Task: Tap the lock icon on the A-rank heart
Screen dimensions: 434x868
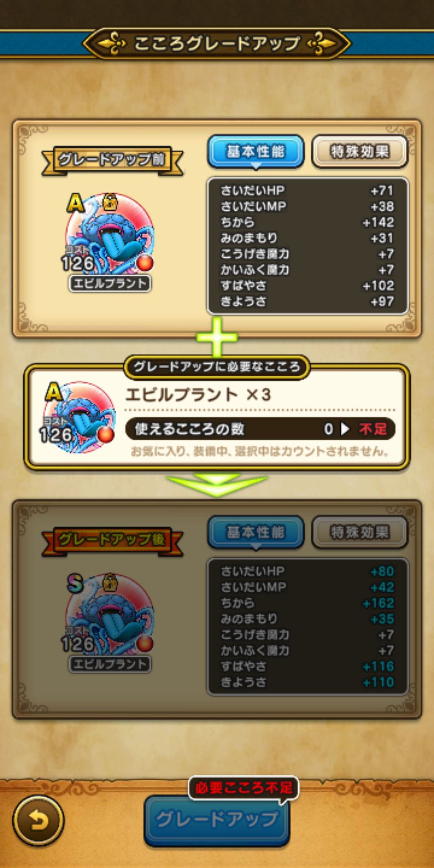Action: click(x=110, y=202)
